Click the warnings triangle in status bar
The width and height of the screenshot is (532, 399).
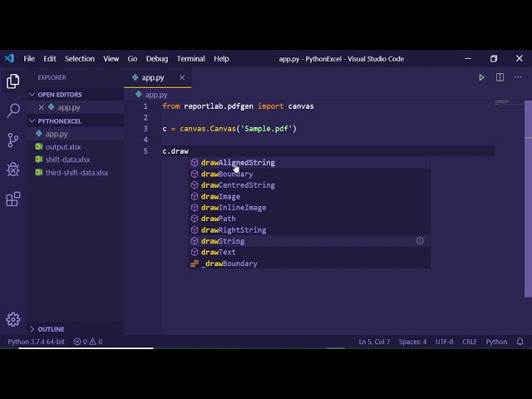tap(93, 342)
